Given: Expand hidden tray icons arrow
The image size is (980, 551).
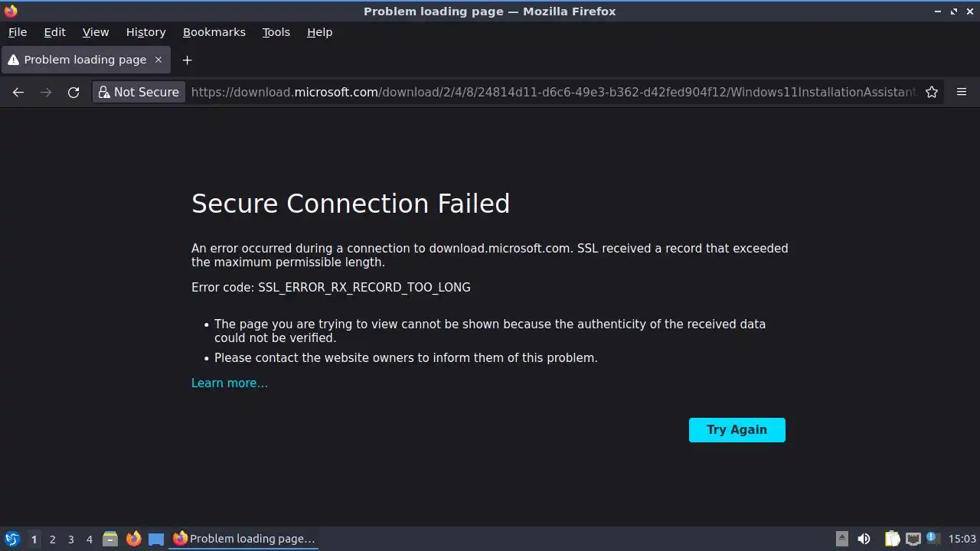Looking at the screenshot, I should [841, 539].
